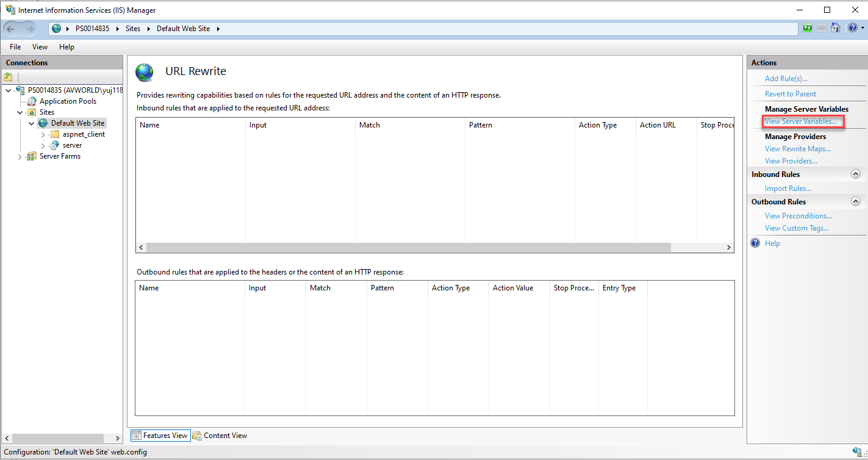Click the PS0014835 breadcrumb segment
868x460 pixels.
(92, 29)
